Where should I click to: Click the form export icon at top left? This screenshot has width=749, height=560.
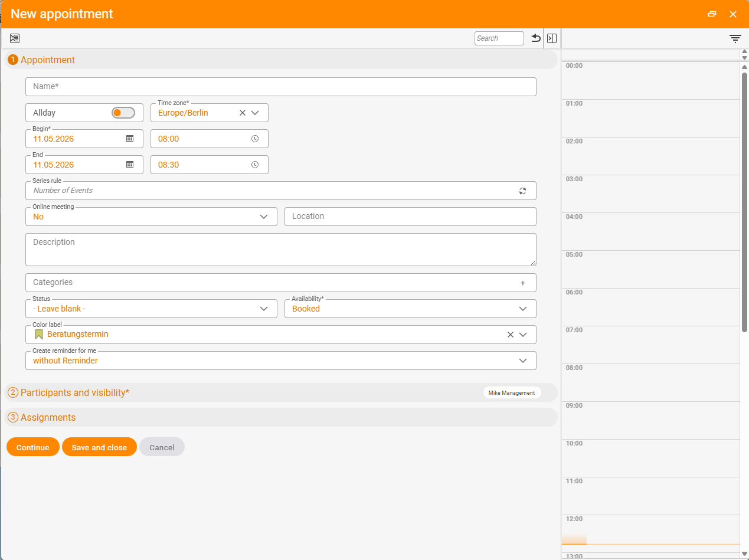[15, 38]
